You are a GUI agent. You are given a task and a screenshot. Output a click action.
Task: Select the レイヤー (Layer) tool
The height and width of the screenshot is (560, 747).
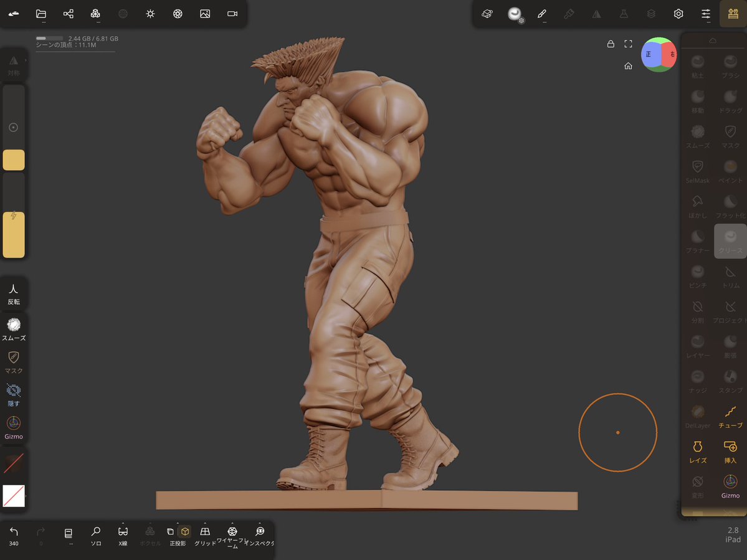pos(697,346)
